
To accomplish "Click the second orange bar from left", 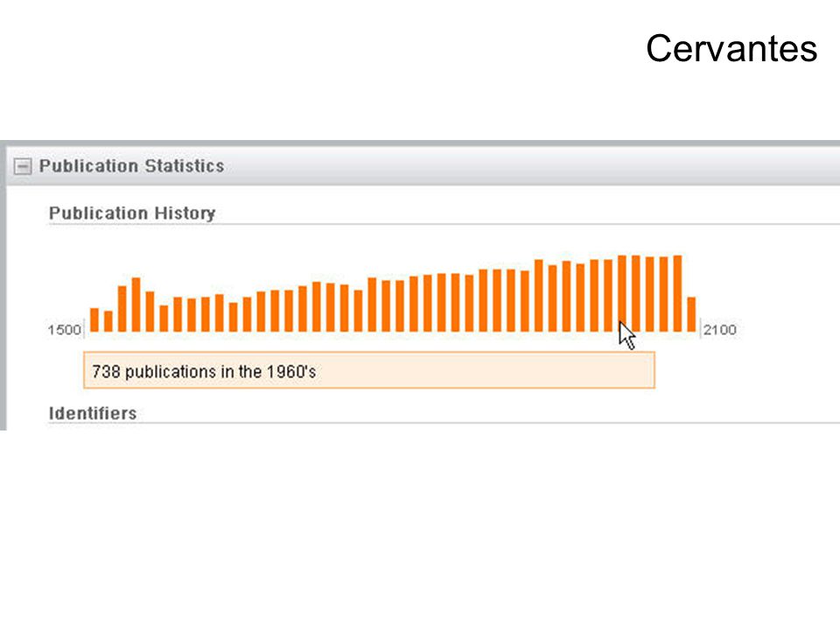I will click(108, 321).
